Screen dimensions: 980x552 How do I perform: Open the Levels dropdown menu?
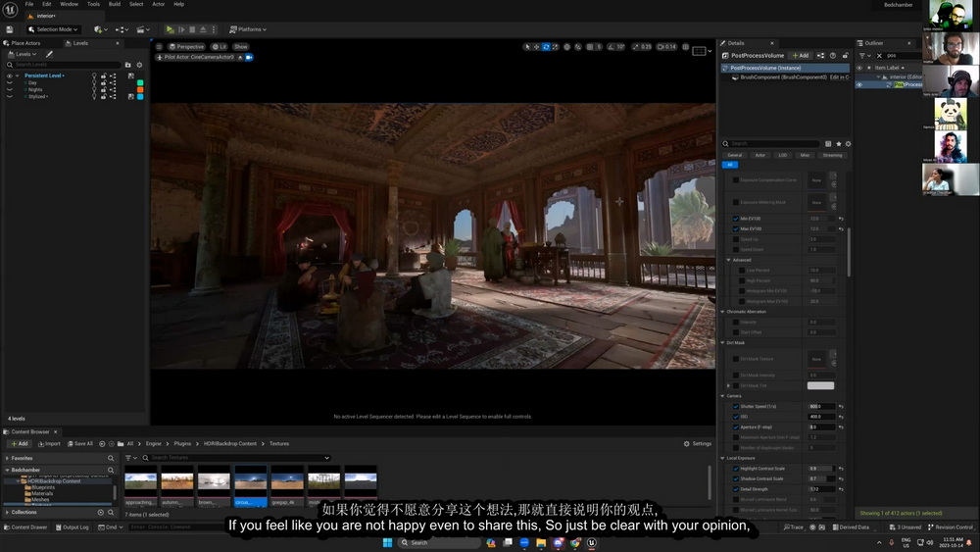click(23, 54)
